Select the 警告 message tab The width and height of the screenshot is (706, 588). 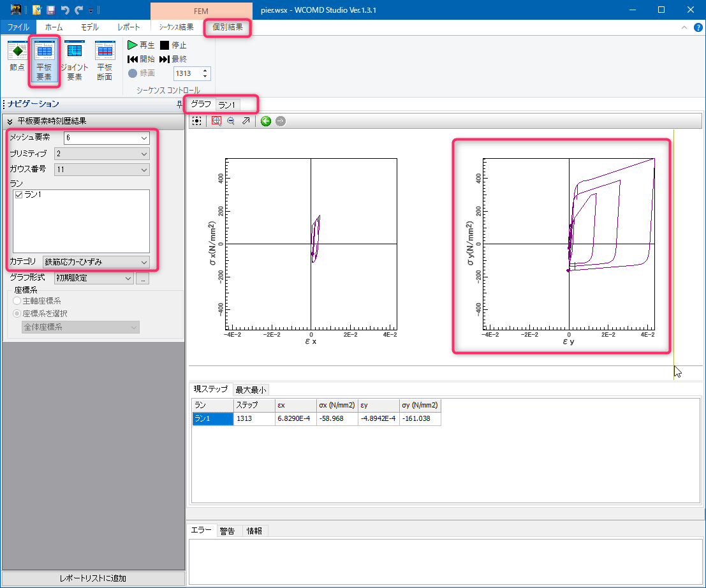click(228, 531)
